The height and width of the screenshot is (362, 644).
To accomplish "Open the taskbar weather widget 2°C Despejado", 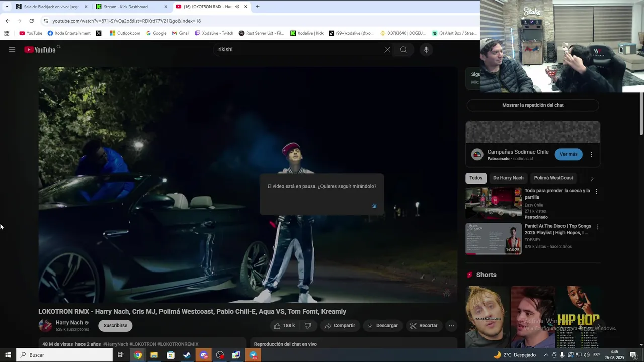I will [x=514, y=355].
